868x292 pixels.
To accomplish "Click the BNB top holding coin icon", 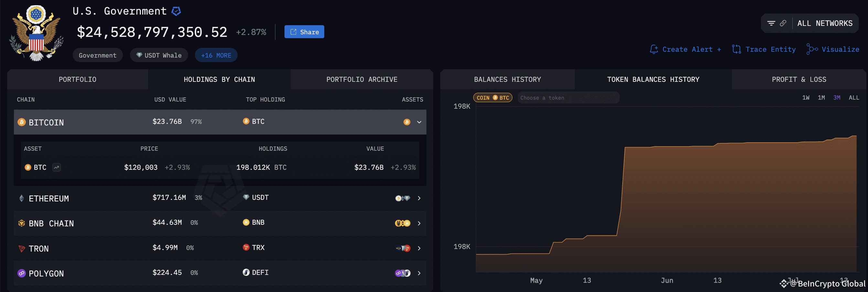I will (x=246, y=222).
